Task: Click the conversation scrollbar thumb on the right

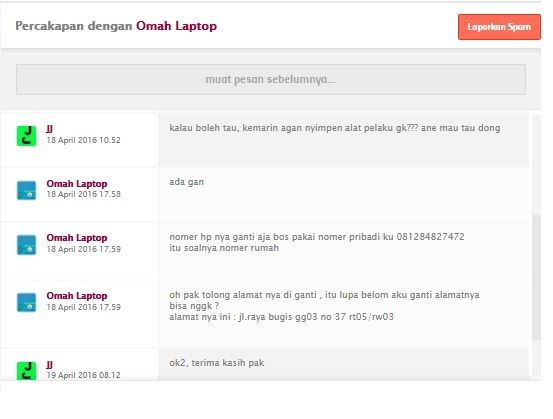Action: (536, 277)
